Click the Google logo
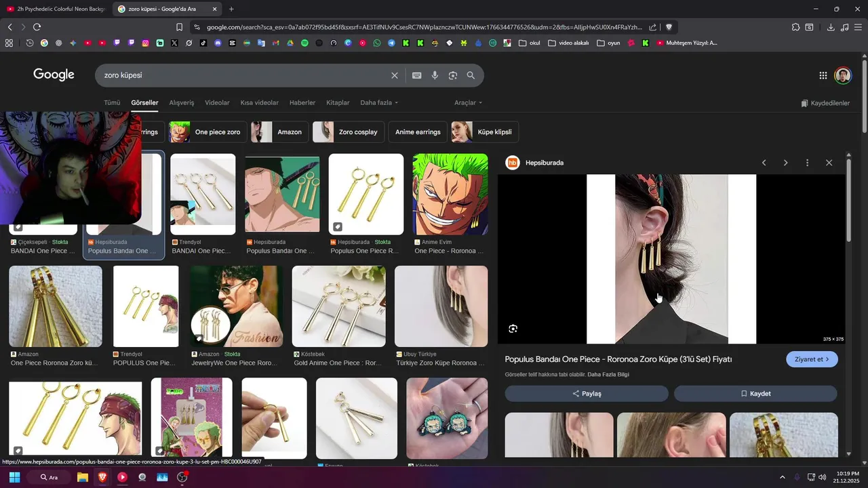Screen dimensions: 868x488 tap(54, 75)
